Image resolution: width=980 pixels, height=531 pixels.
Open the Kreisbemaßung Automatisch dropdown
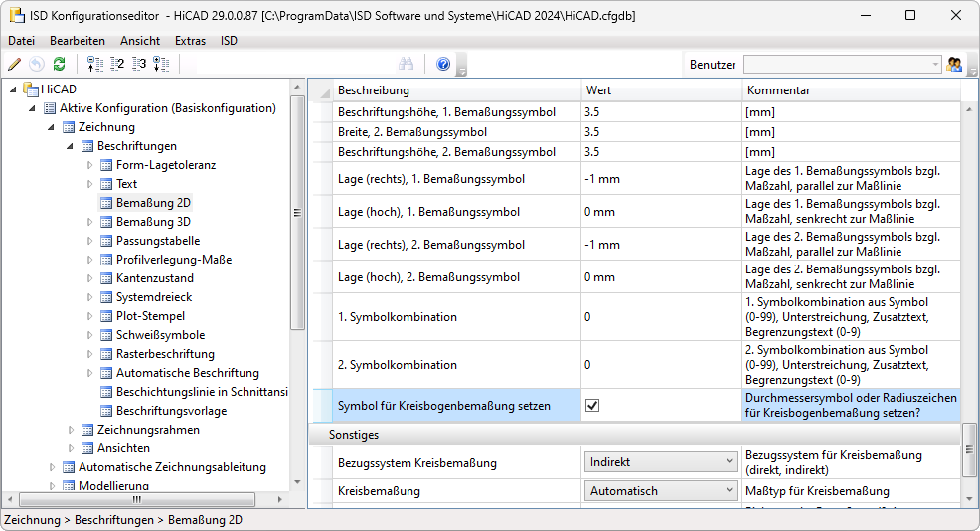point(661,491)
